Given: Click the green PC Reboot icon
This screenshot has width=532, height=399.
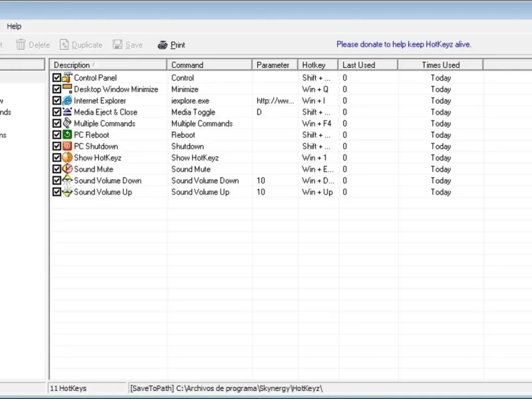Looking at the screenshot, I should pos(67,135).
